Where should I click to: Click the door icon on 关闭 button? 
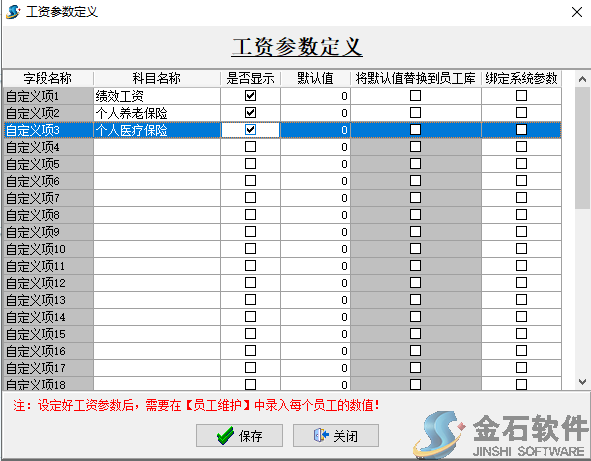(321, 435)
